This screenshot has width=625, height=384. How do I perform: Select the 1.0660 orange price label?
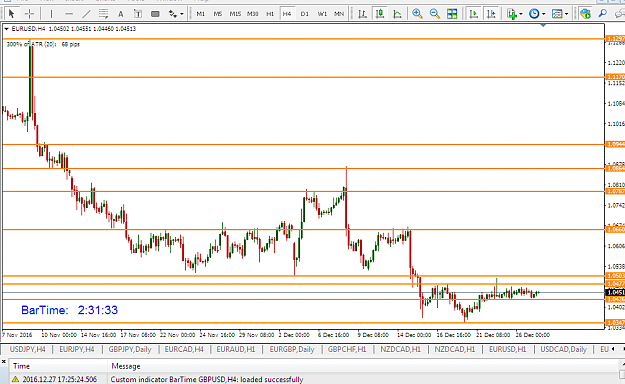point(615,229)
